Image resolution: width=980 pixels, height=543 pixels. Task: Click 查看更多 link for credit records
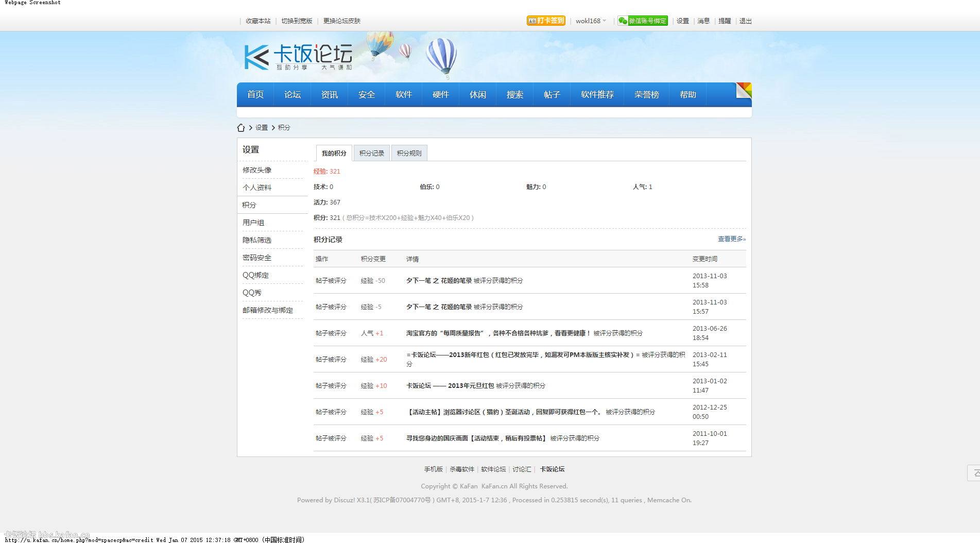pos(732,239)
